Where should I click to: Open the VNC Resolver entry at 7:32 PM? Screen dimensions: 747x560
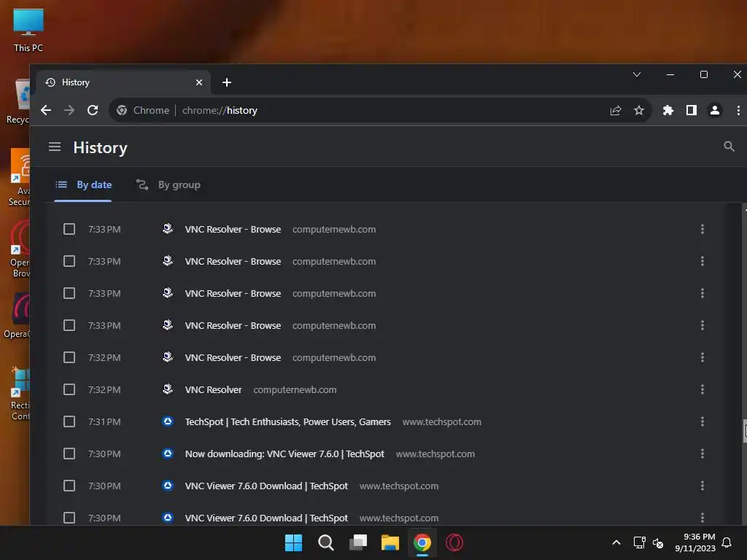213,389
